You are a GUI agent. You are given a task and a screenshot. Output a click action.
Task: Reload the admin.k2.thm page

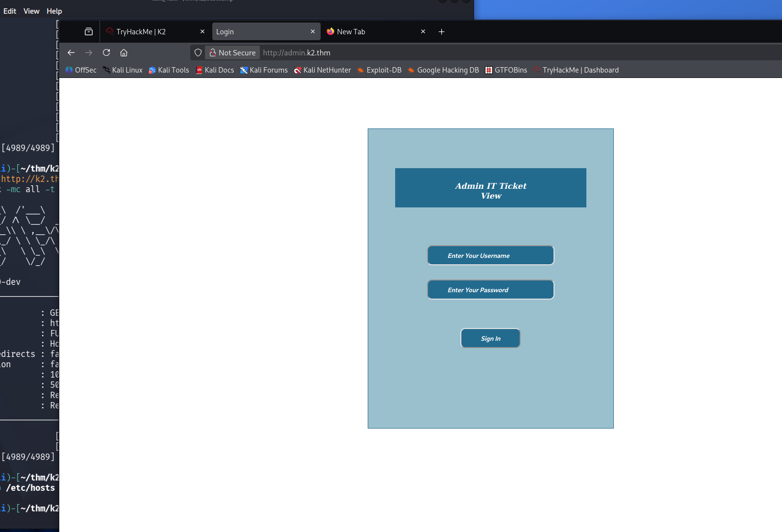pos(106,52)
